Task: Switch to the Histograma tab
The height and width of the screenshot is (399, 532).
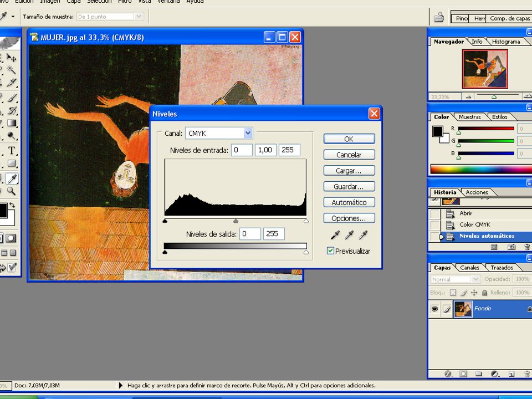Action: click(x=506, y=42)
